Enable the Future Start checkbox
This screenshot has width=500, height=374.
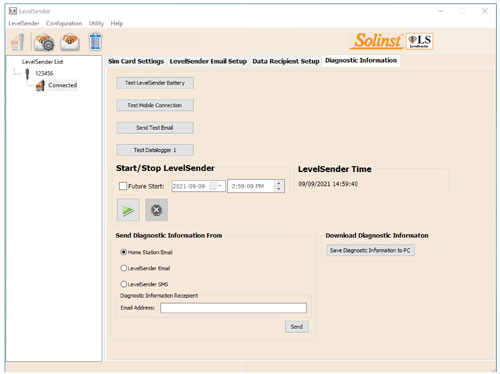pyautogui.click(x=123, y=186)
